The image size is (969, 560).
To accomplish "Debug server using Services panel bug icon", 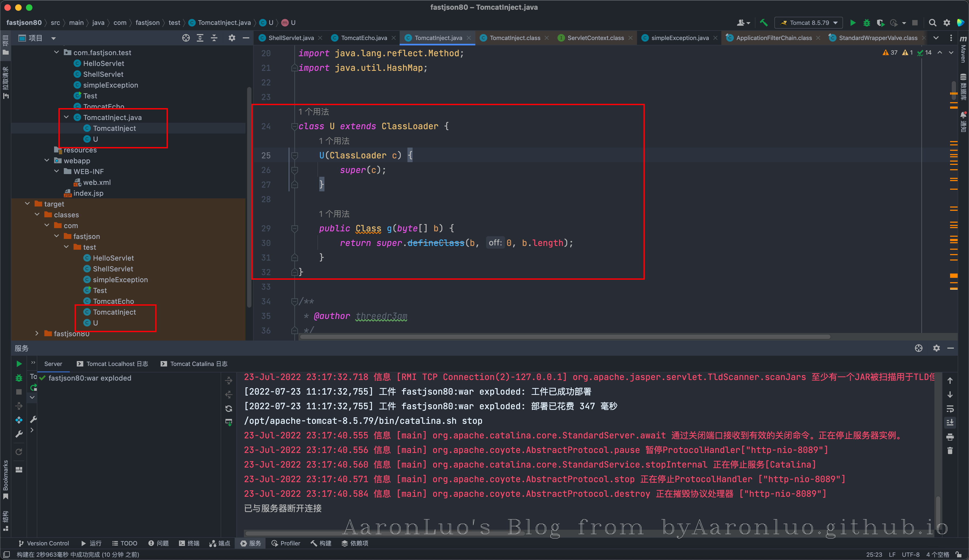I will (x=19, y=378).
